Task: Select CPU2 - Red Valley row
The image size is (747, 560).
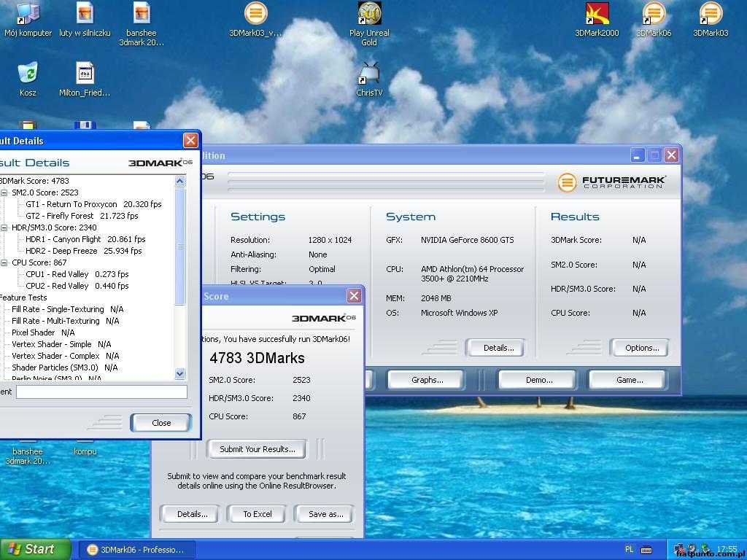Action: 77,286
